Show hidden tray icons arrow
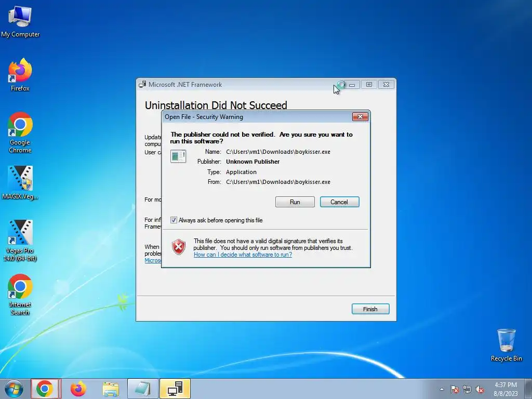Viewport: 532px width, 399px height. pos(442,389)
